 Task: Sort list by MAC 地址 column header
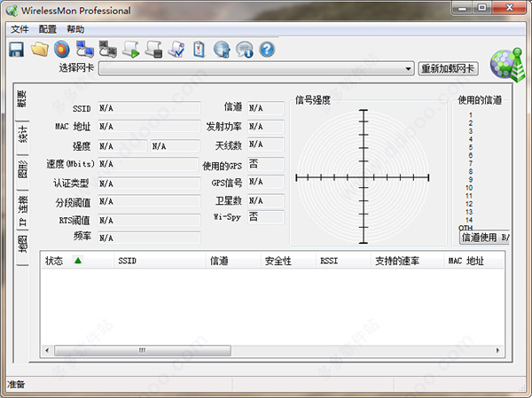474,261
